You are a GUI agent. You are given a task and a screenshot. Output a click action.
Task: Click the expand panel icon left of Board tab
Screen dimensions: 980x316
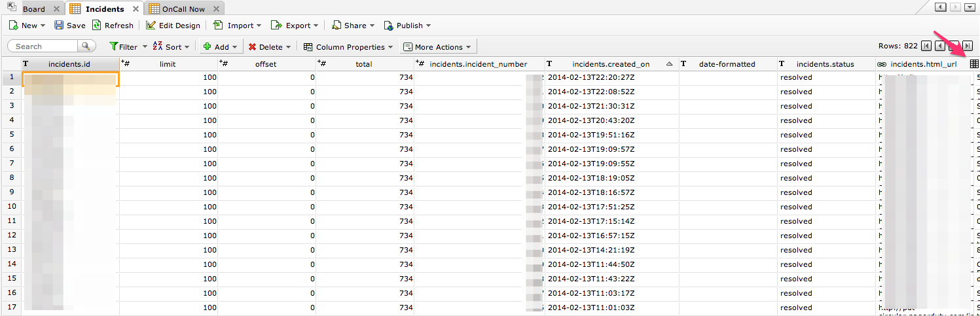(10, 7)
